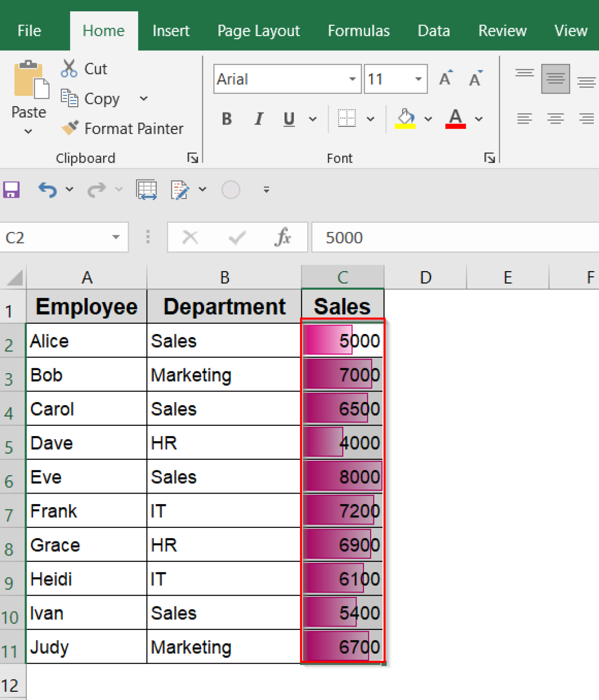
Task: Open the File menu
Action: coord(29,31)
